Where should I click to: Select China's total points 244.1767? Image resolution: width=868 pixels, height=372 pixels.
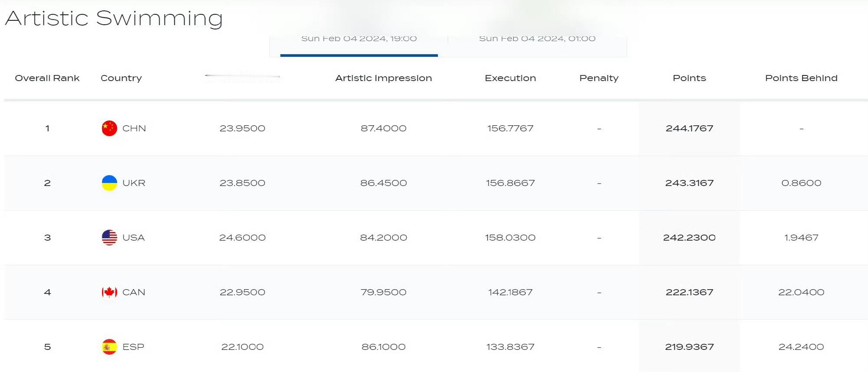pyautogui.click(x=689, y=128)
